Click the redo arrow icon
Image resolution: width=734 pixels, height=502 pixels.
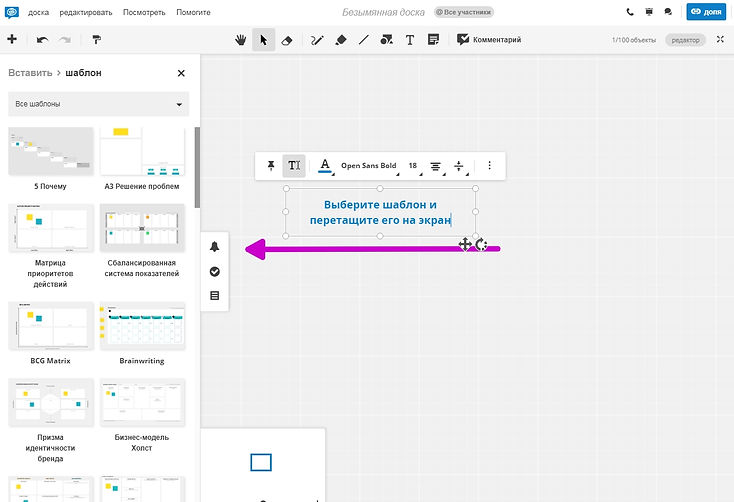65,40
